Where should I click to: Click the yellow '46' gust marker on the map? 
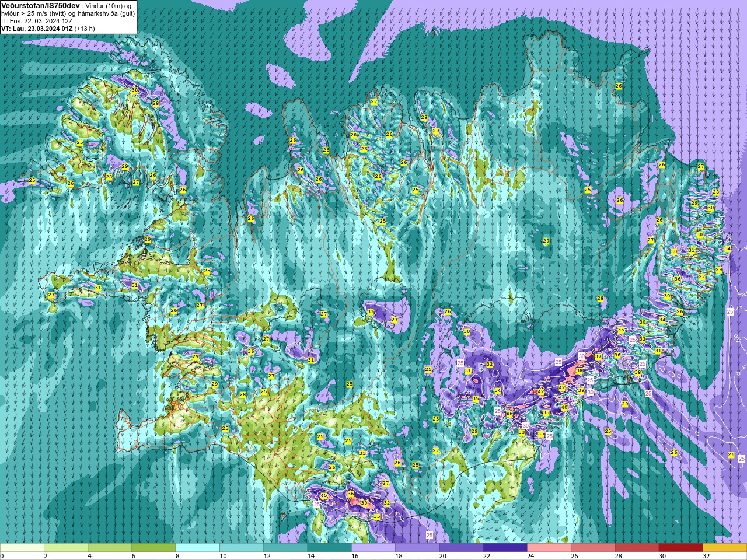coord(509,414)
